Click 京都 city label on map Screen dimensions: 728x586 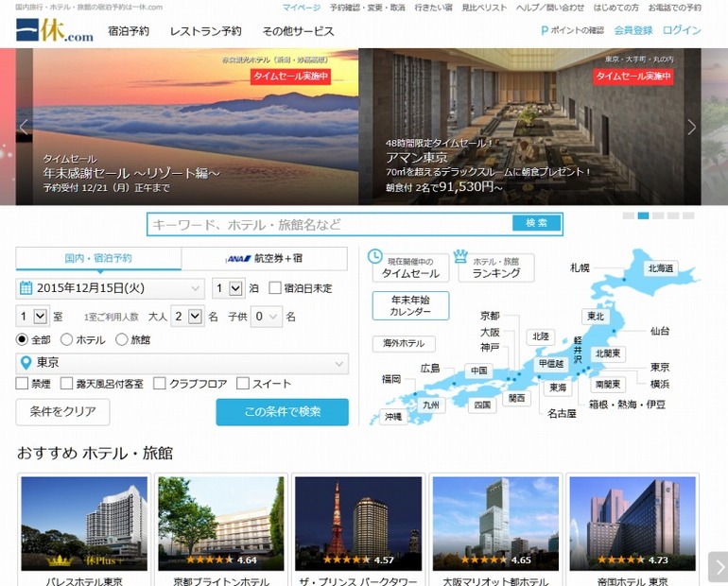(x=490, y=316)
